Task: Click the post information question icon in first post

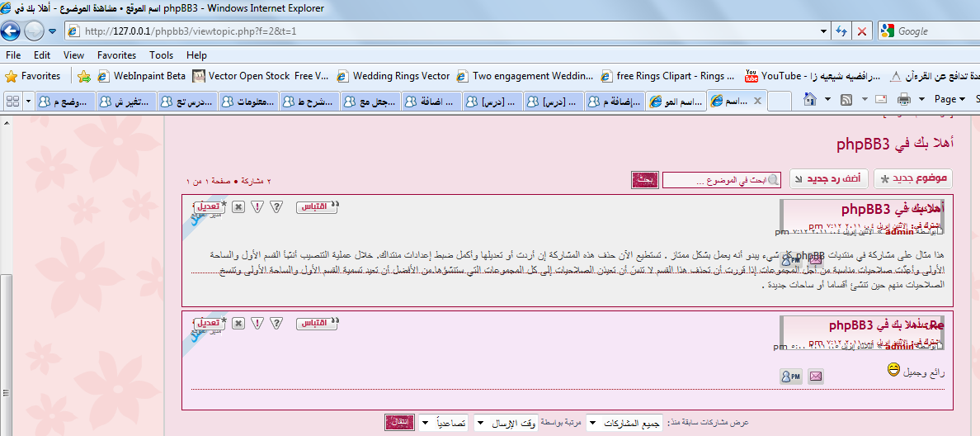Action: (x=277, y=206)
